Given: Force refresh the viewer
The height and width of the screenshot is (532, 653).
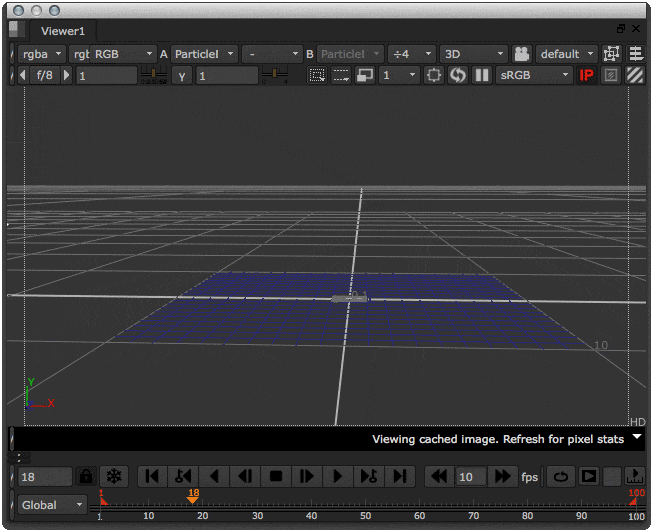Looking at the screenshot, I should pyautogui.click(x=457, y=75).
